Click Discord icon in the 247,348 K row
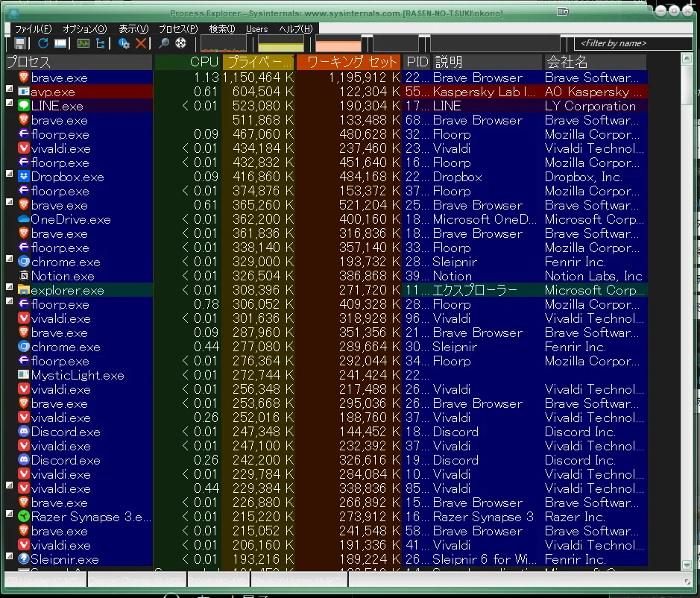Viewport: 700px width, 598px height. tap(24, 432)
